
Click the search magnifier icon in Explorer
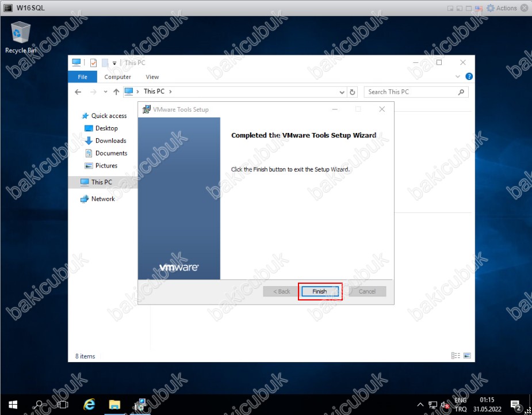461,92
